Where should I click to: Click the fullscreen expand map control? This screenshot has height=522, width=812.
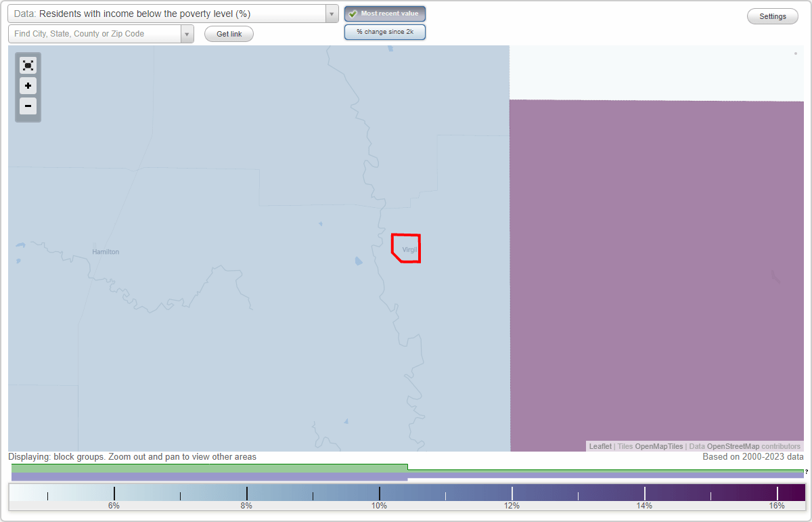click(x=28, y=65)
